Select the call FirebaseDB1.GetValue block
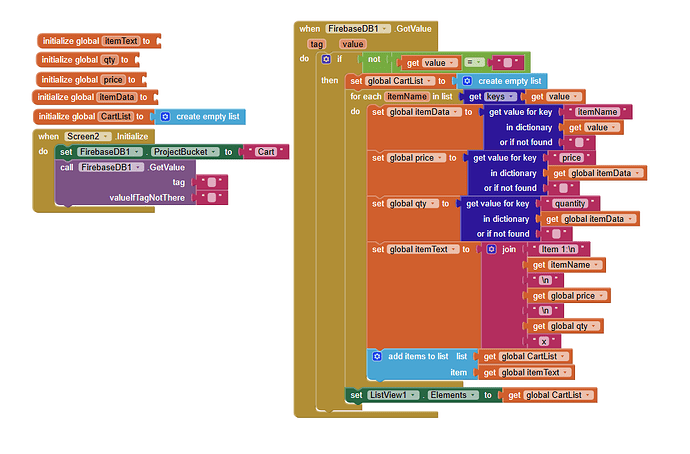Image resolution: width=690 pixels, height=454 pixels. [125, 167]
